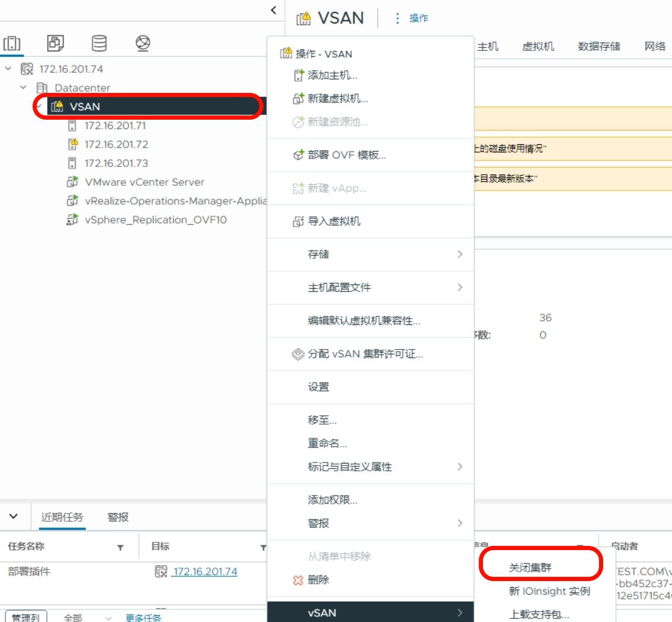Select VMware vCenter Server in the tree
Screen dimensions: 672x622
[144, 182]
